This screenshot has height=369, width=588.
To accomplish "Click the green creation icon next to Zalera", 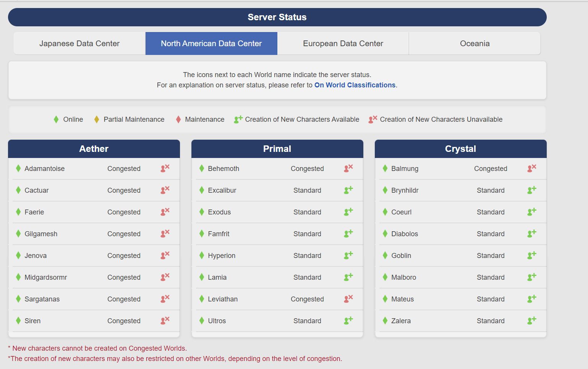I will (531, 321).
